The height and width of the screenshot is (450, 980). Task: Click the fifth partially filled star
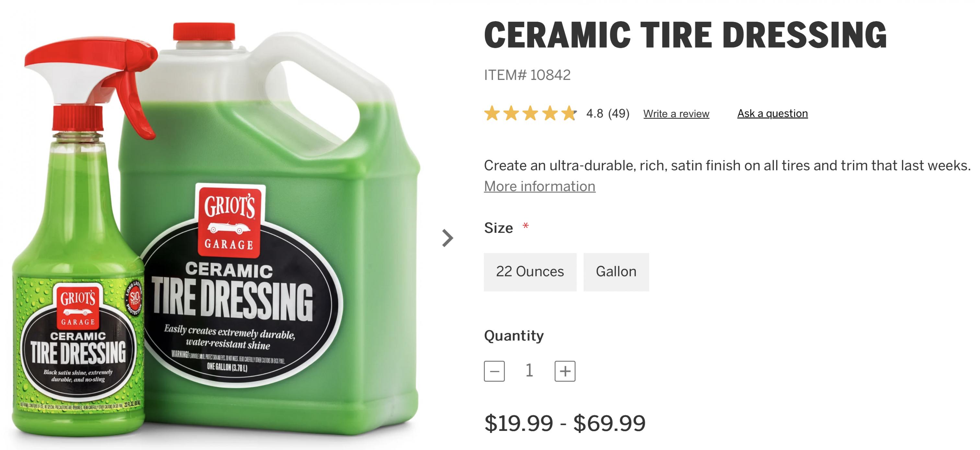pos(569,113)
